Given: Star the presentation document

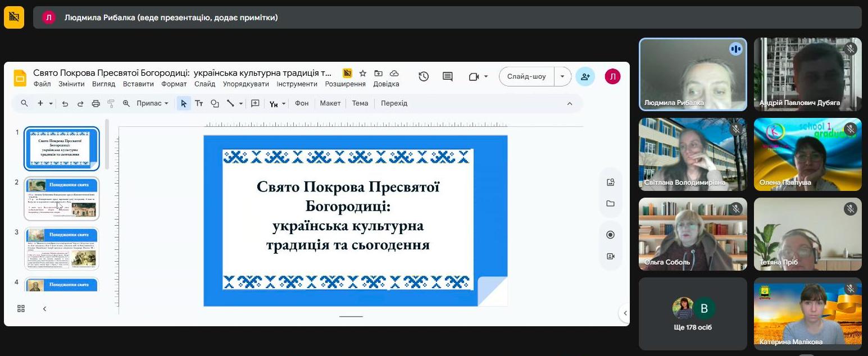Looking at the screenshot, I should click(x=363, y=74).
